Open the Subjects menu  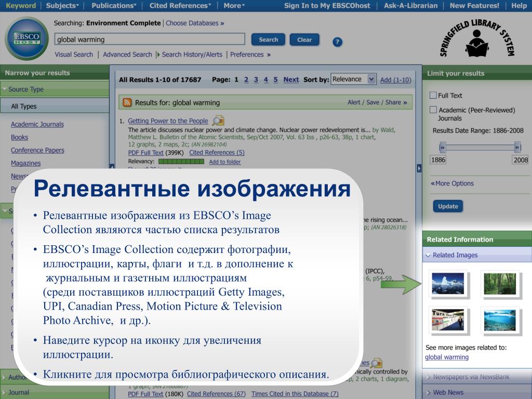coord(62,6)
